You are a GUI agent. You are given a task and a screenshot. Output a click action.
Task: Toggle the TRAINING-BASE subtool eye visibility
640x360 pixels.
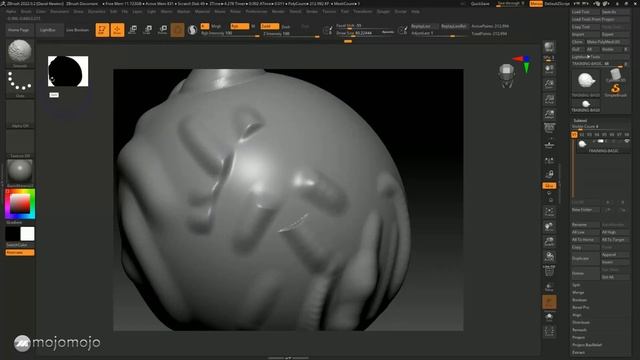(627, 141)
